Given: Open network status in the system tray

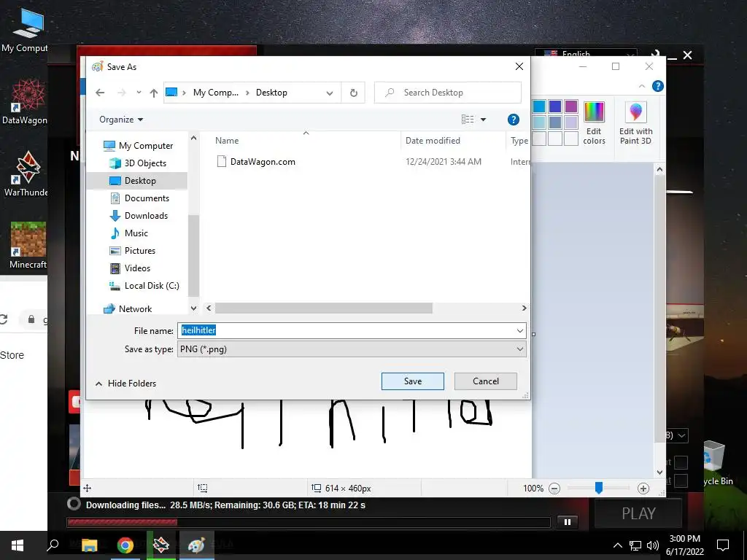Looking at the screenshot, I should tap(635, 545).
